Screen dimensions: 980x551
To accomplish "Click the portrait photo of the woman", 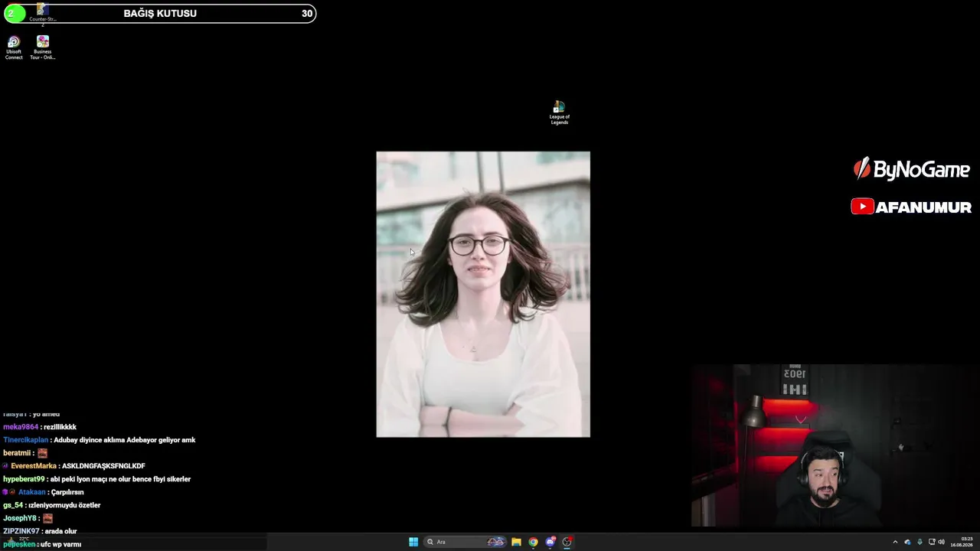I will [483, 294].
